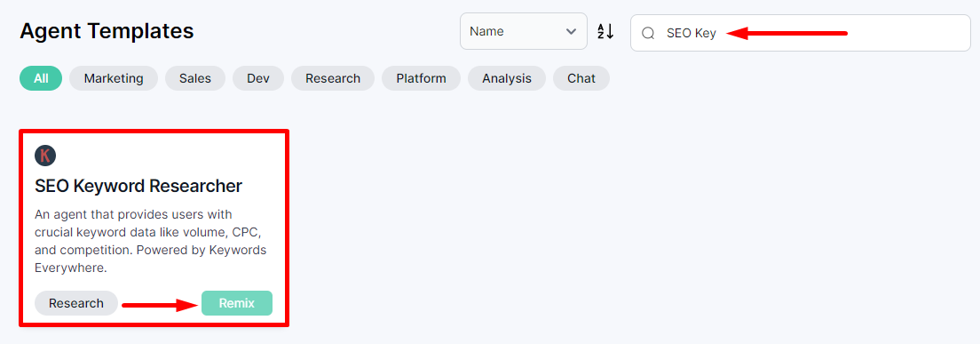Click the SEO Keyword Researcher card description
The image size is (980, 344).
click(151, 241)
